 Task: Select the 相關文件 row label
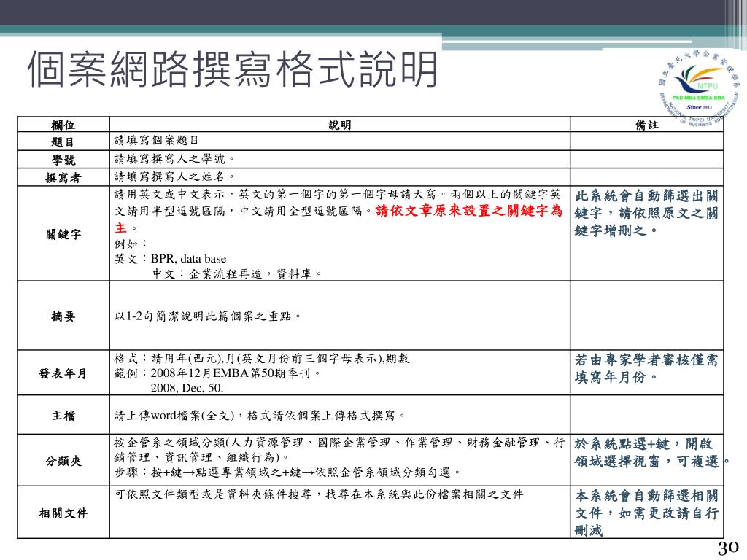point(63,513)
